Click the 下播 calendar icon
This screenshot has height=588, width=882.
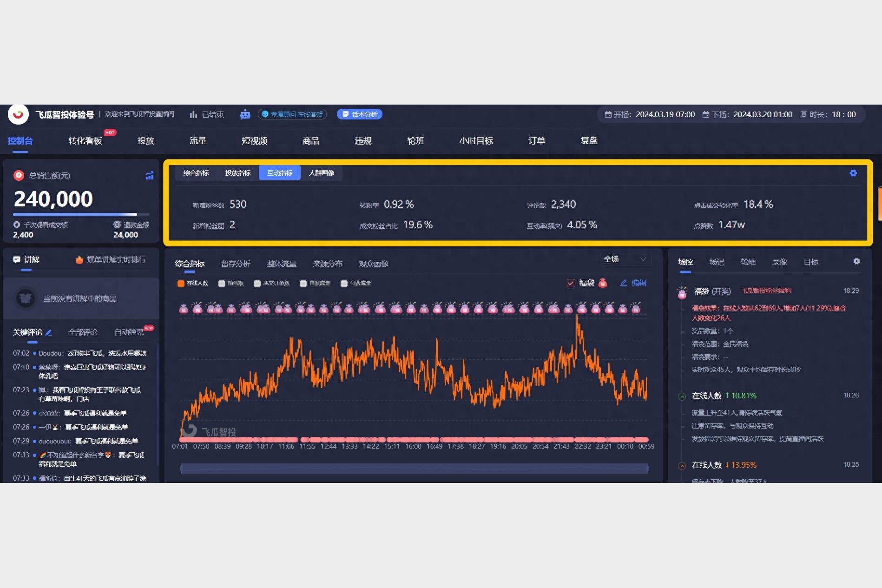(706, 114)
